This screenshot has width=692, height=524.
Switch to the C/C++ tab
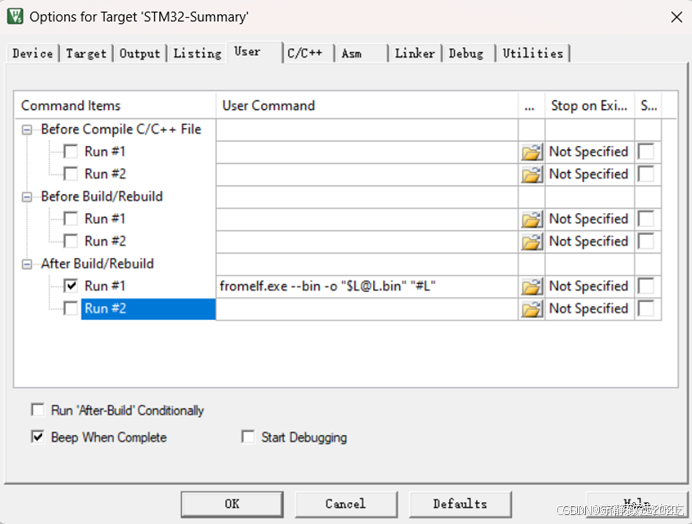tap(308, 53)
